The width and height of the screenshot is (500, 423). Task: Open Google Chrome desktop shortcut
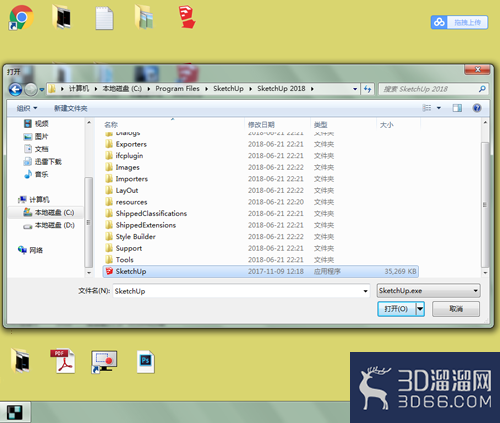coord(21,18)
